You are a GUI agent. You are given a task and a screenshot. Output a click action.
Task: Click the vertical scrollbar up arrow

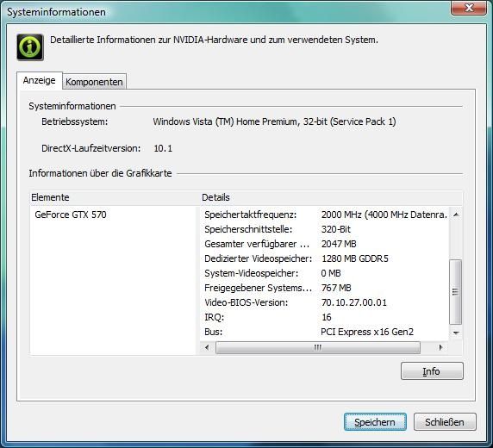click(x=456, y=215)
